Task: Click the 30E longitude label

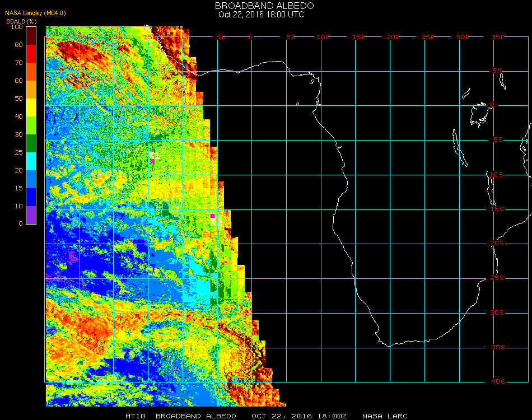Action: coord(463,37)
